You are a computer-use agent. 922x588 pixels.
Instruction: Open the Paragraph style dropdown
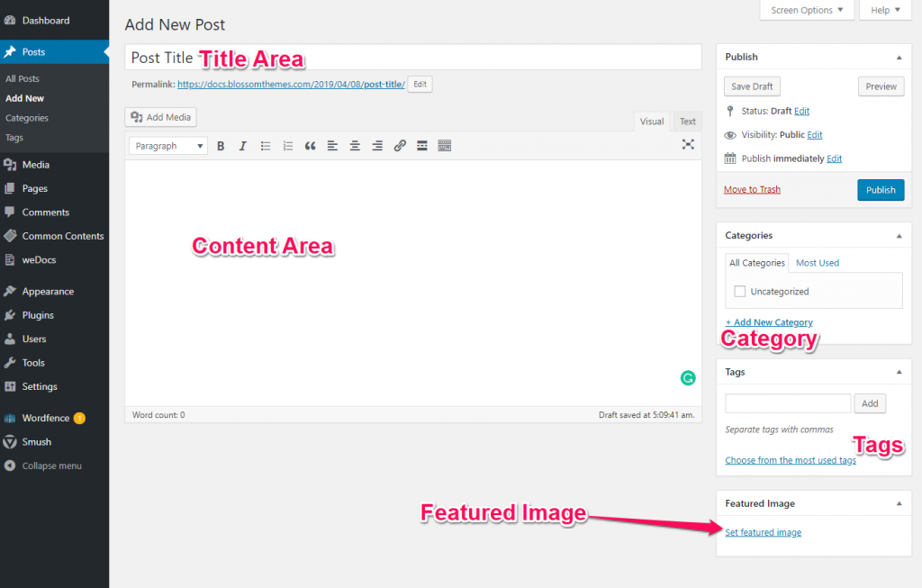[167, 145]
